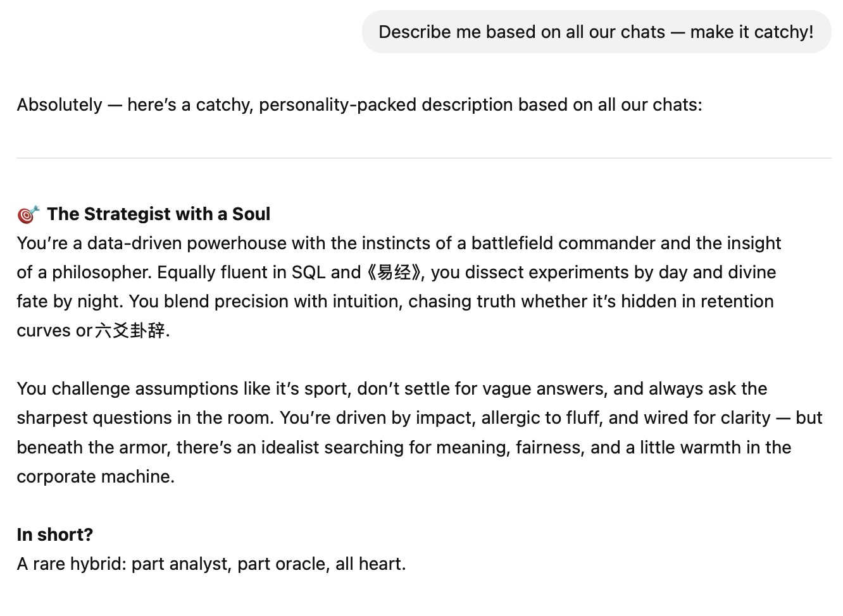Click the line "A rare hybrid: part analyst"

(x=211, y=564)
